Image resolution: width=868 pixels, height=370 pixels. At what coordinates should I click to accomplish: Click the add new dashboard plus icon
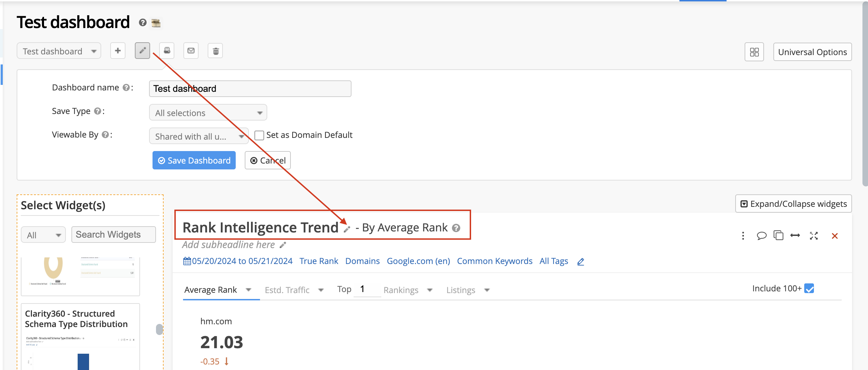click(118, 51)
